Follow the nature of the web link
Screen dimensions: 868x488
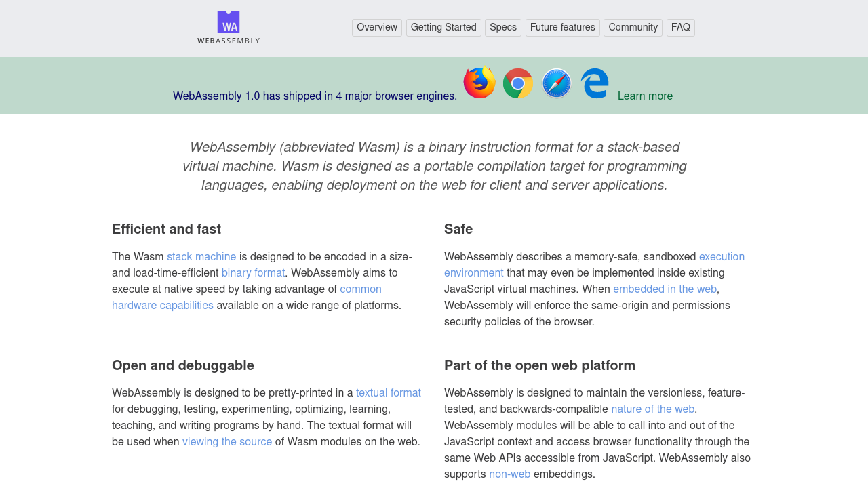click(x=652, y=409)
